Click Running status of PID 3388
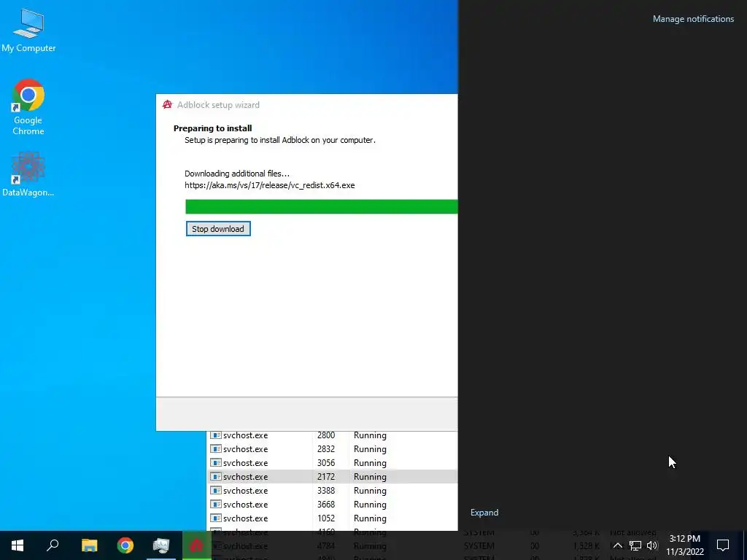Screen dimensions: 747x560 coord(370,491)
